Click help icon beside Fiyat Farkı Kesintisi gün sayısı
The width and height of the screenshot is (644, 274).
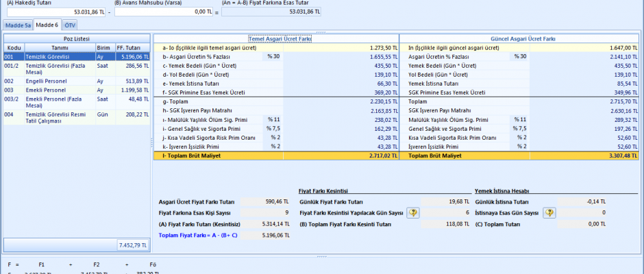pos(413,213)
